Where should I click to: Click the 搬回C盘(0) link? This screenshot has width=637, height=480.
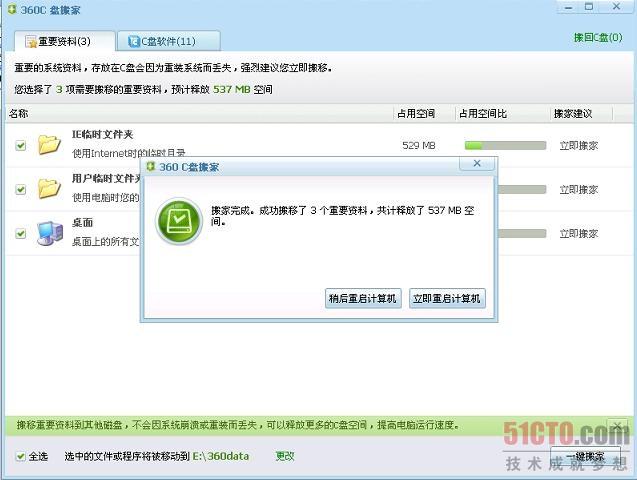click(598, 38)
